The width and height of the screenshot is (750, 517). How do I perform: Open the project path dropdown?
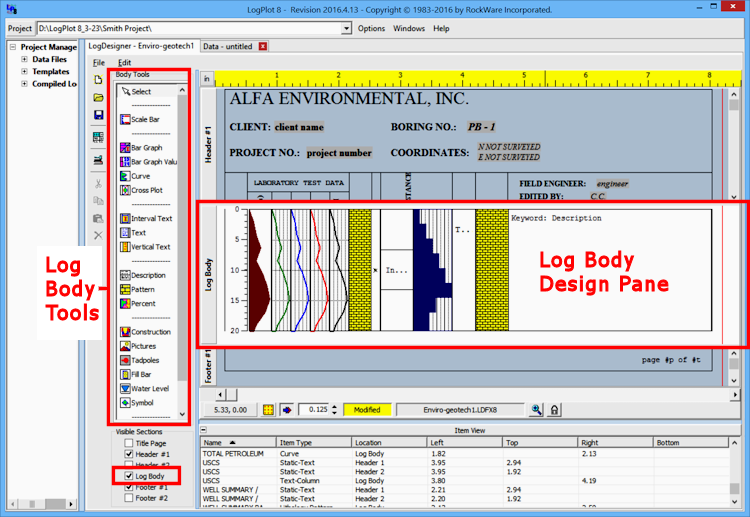[x=346, y=29]
